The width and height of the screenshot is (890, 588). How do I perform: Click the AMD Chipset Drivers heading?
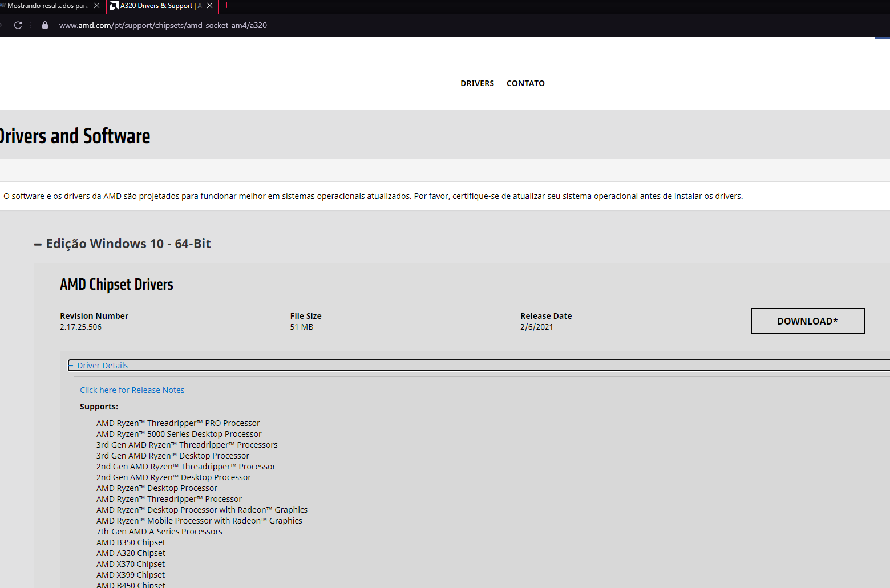[116, 285]
